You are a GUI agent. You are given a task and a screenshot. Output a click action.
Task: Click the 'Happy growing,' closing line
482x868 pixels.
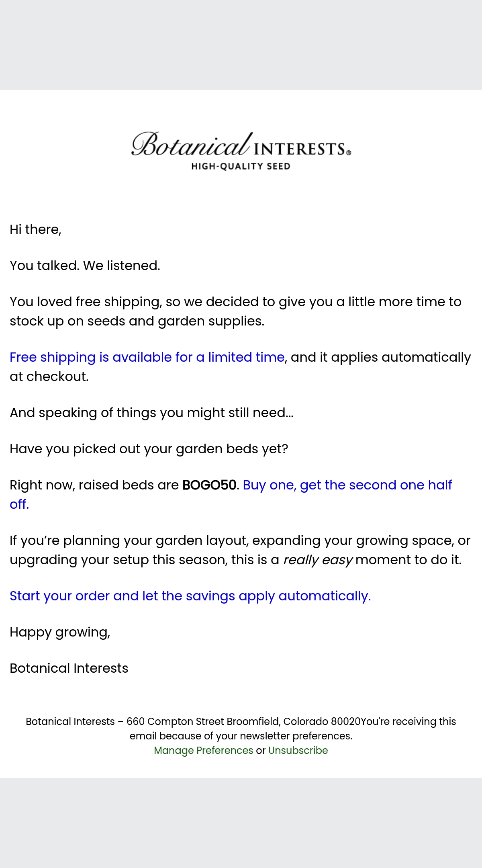[60, 632]
